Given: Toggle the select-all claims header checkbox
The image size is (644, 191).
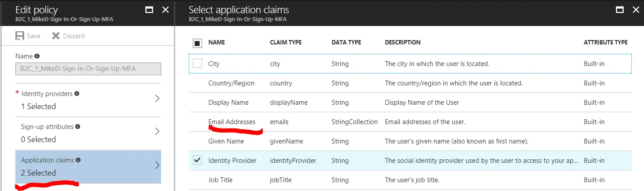Looking at the screenshot, I should (x=197, y=43).
